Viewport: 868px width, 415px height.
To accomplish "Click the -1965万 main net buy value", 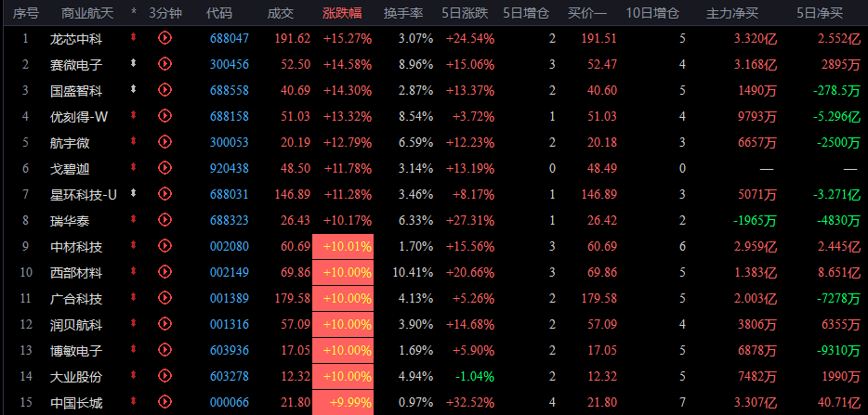I will pos(755,221).
